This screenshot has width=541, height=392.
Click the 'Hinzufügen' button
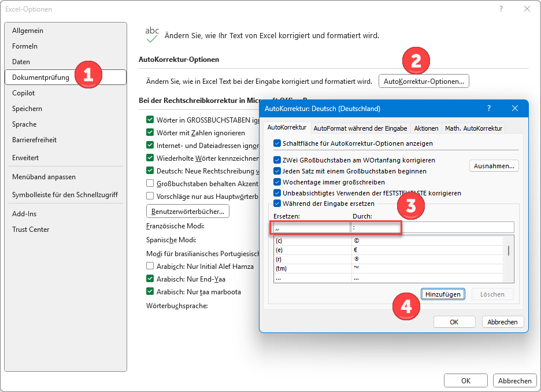click(443, 294)
